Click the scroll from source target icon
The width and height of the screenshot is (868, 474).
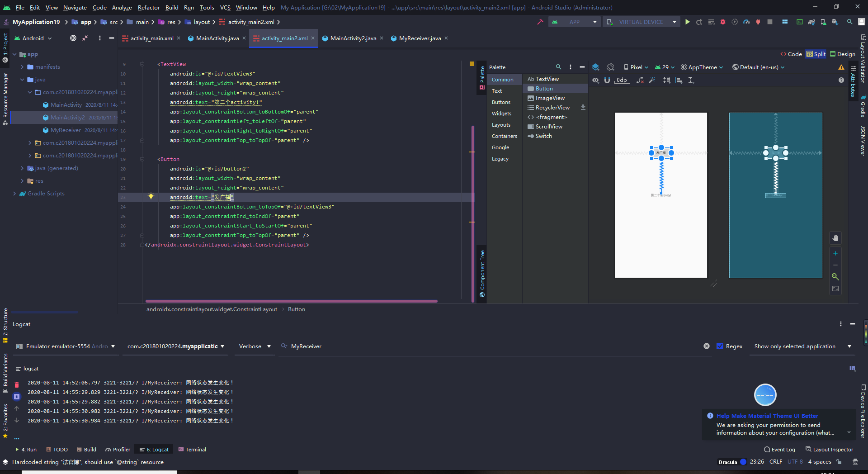click(x=73, y=38)
